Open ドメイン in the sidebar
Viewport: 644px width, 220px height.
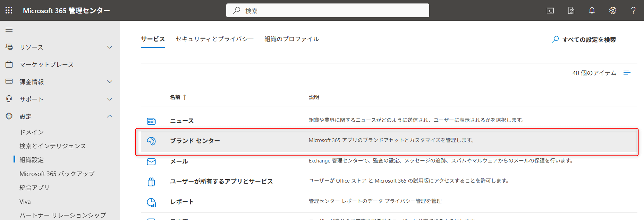[x=32, y=132]
